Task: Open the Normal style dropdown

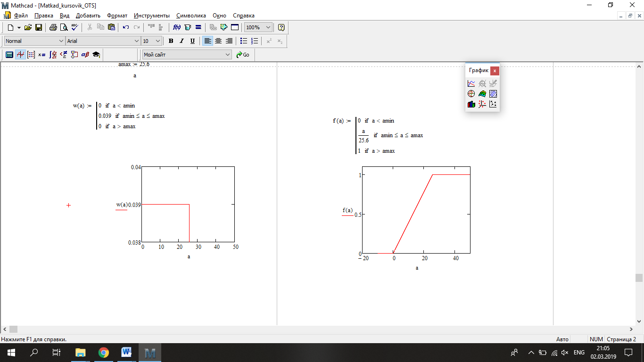Action: pyautogui.click(x=60, y=41)
